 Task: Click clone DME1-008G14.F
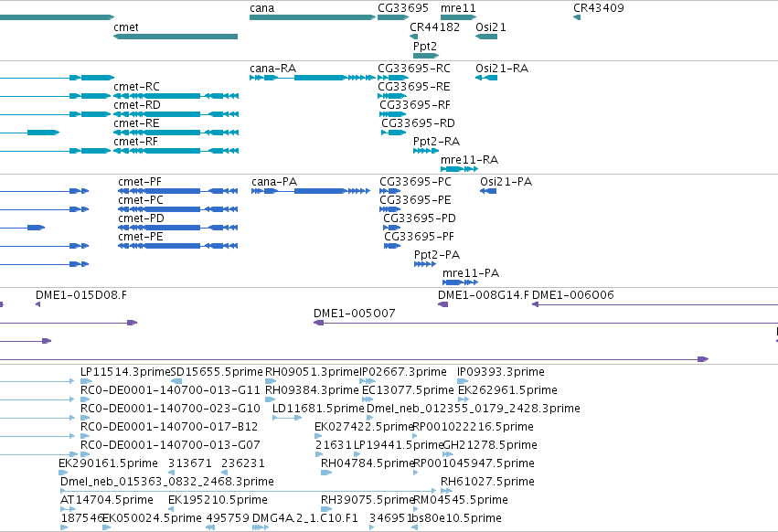(484, 295)
